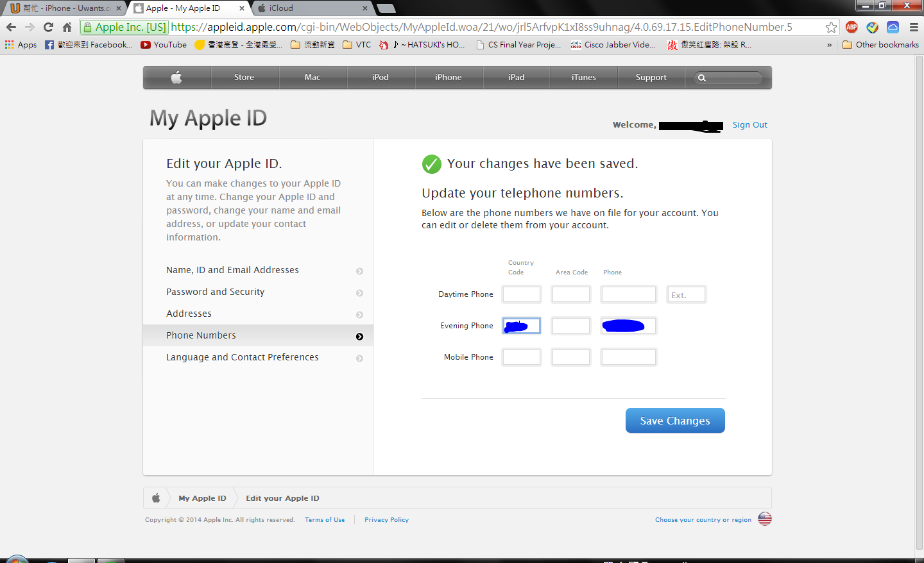Viewport: 924px width, 563px height.
Task: Select Addresses in the sidebar
Action: 258,314
